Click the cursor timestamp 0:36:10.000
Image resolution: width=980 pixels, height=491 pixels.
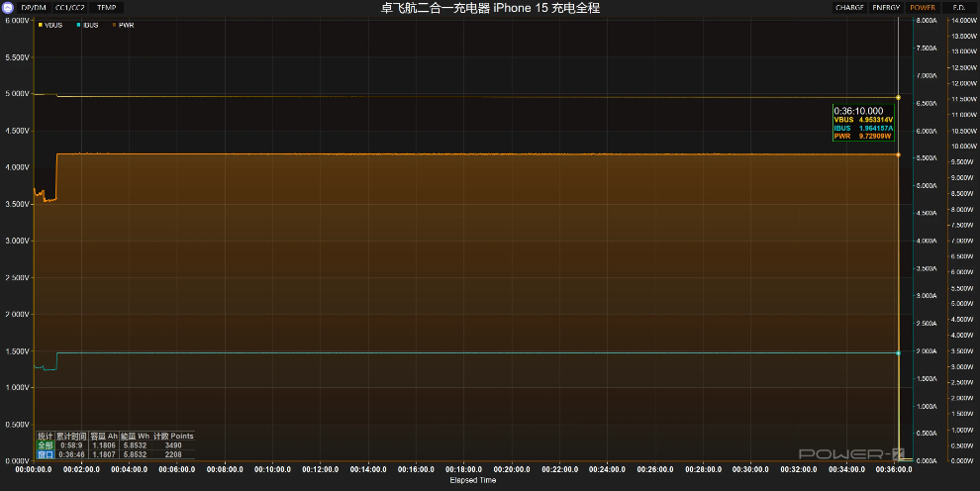tap(858, 111)
